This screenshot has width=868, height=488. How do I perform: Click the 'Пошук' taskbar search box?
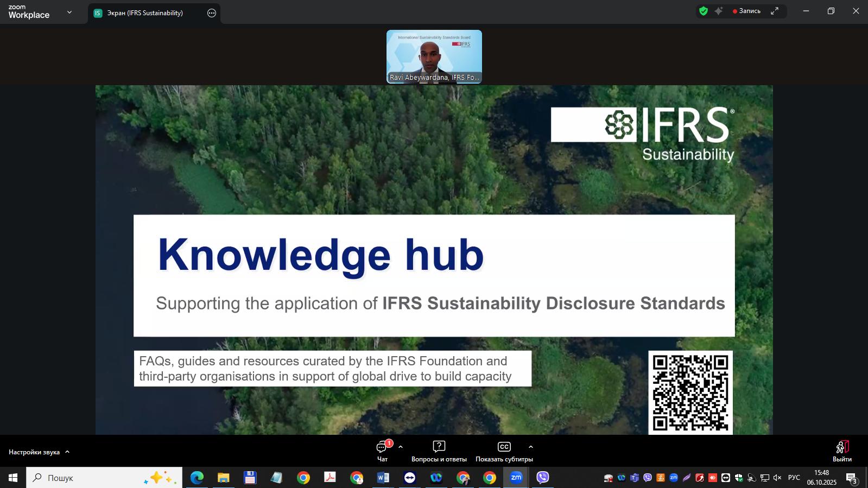(x=104, y=478)
